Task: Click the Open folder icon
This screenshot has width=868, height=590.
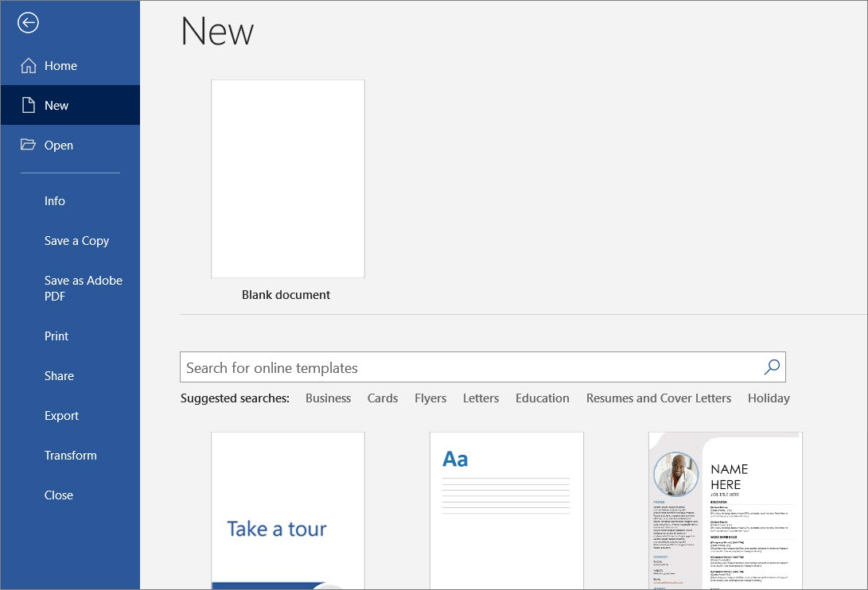Action: pos(28,145)
